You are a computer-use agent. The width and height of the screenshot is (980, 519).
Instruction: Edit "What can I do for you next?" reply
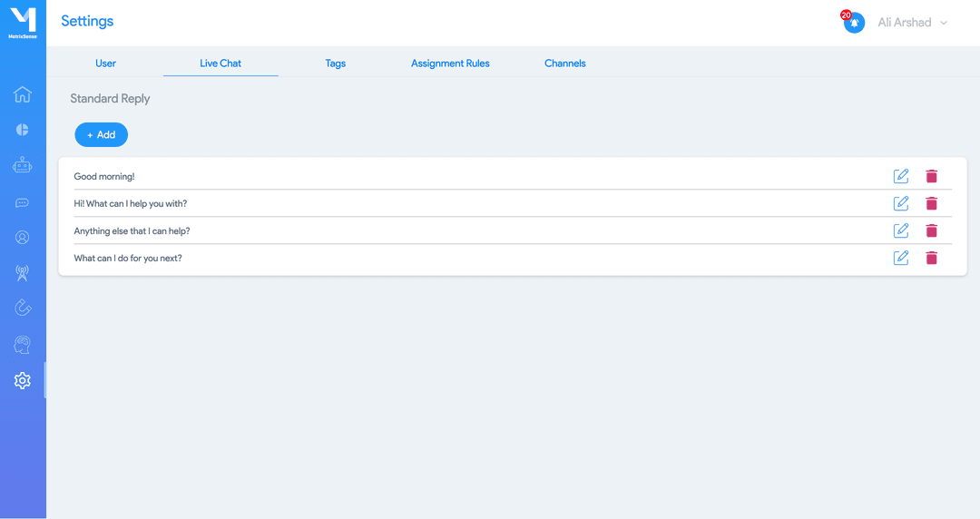point(901,258)
